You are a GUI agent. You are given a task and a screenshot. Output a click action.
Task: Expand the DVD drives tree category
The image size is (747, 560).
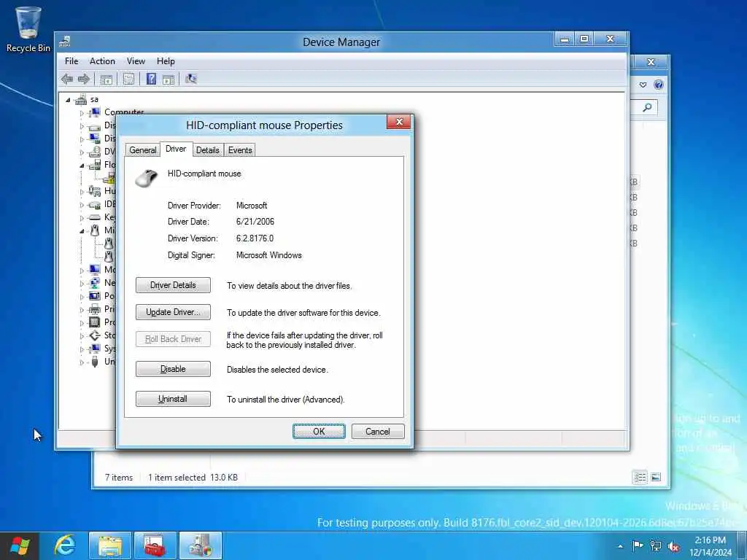[x=82, y=152]
